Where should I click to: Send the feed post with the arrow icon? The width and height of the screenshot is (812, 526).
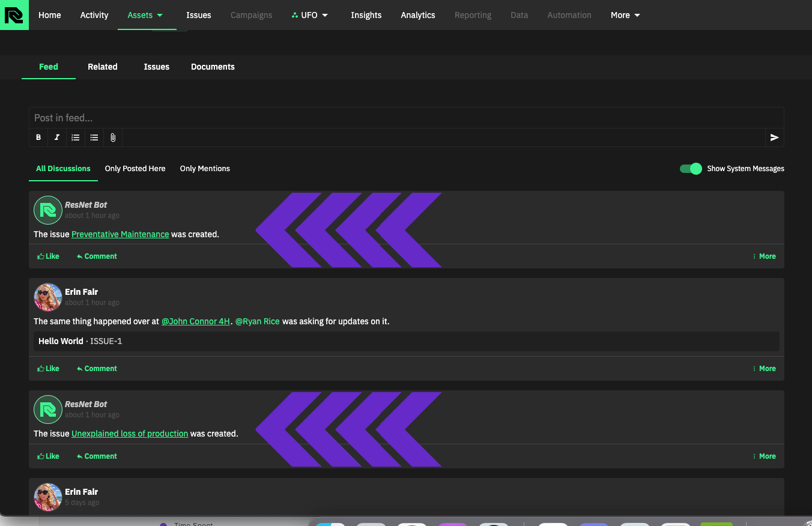click(774, 138)
